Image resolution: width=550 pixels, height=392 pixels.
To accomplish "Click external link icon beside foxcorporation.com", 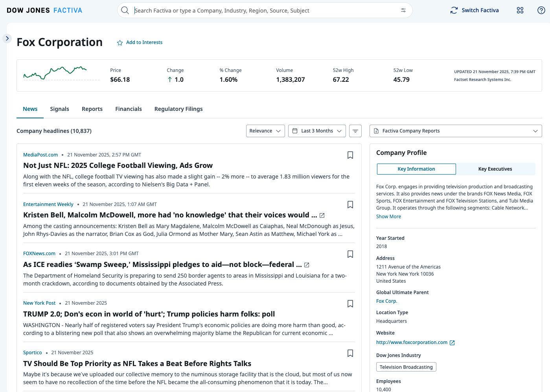I will click(x=452, y=343).
